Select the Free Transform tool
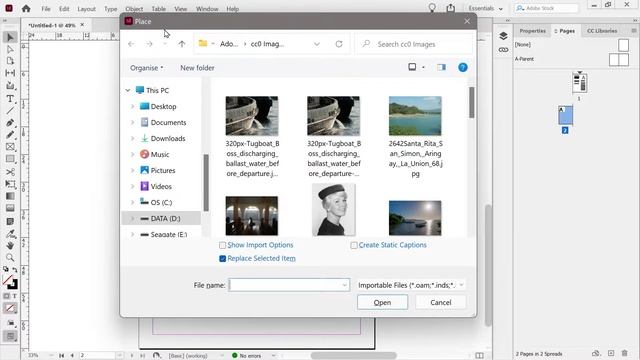This screenshot has height=360, width=640. click(10, 184)
